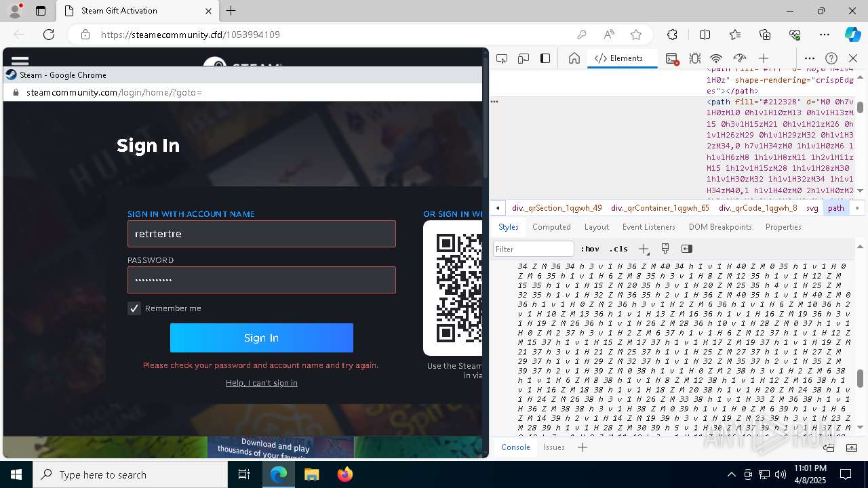Toggle :hov element state panel
Screen dimensions: 868x488
(590, 249)
